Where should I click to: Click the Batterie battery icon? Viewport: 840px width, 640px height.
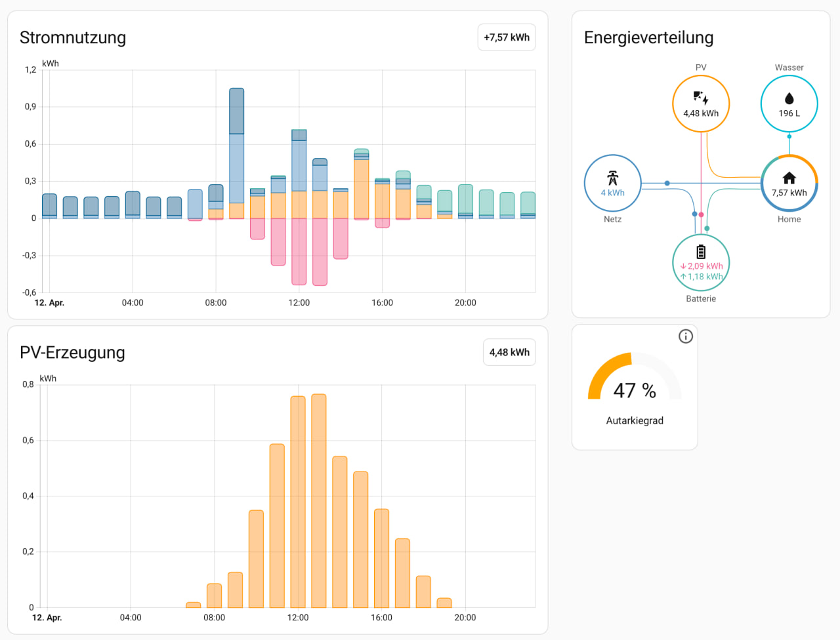(x=701, y=252)
